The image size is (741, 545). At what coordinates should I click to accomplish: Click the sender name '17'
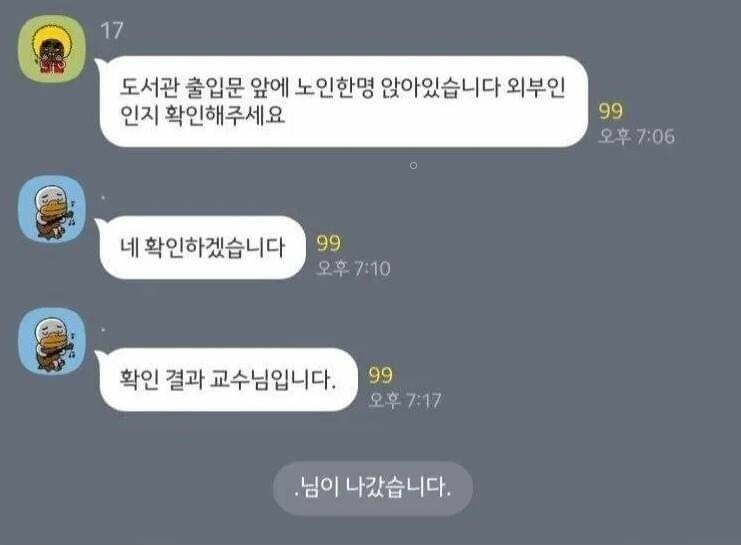(x=112, y=31)
